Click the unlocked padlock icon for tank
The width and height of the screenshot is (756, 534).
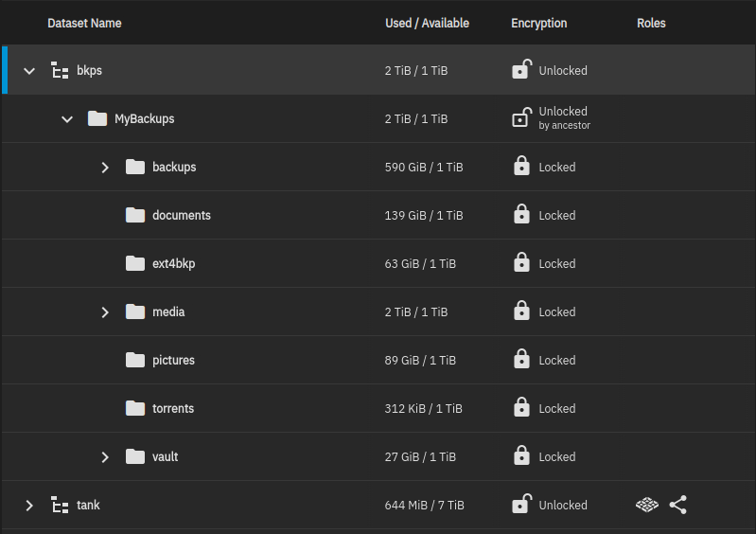tap(521, 503)
